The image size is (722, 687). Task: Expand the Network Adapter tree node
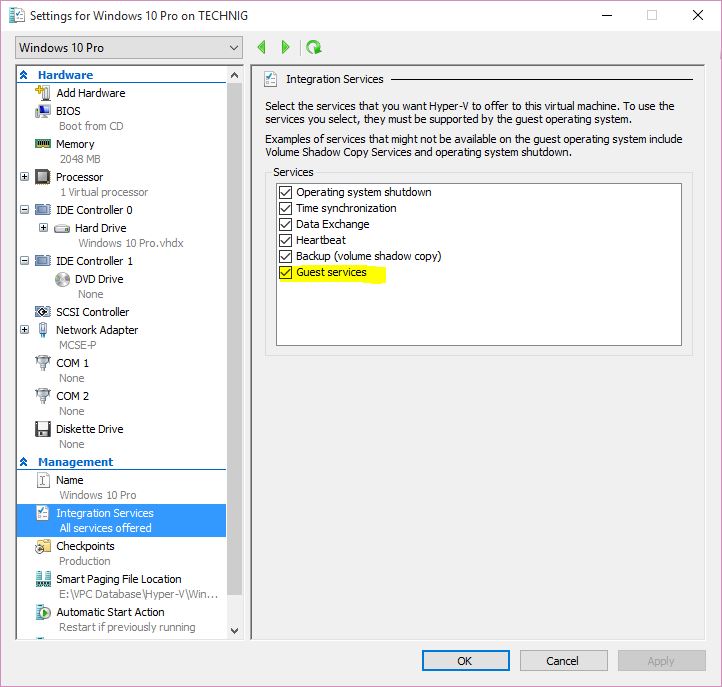24,330
